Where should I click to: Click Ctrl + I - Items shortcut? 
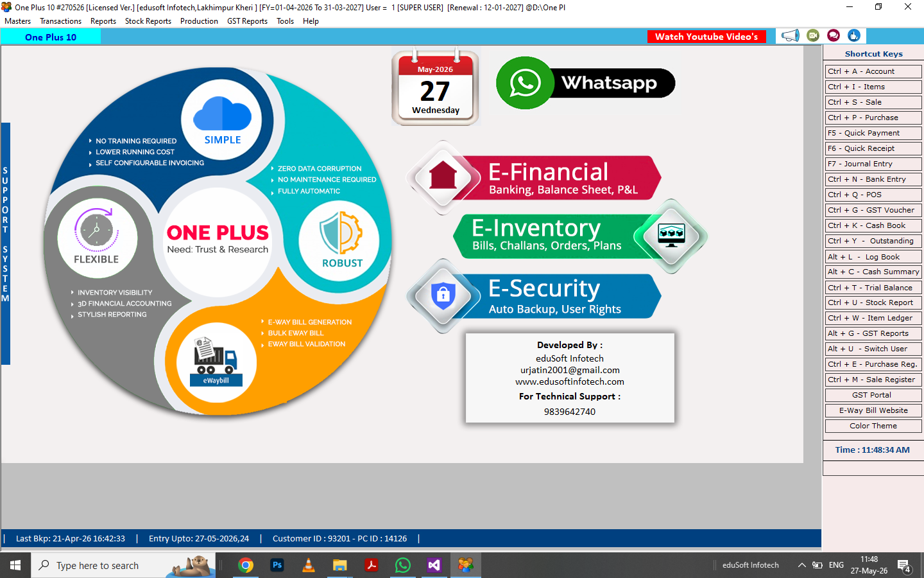click(873, 87)
